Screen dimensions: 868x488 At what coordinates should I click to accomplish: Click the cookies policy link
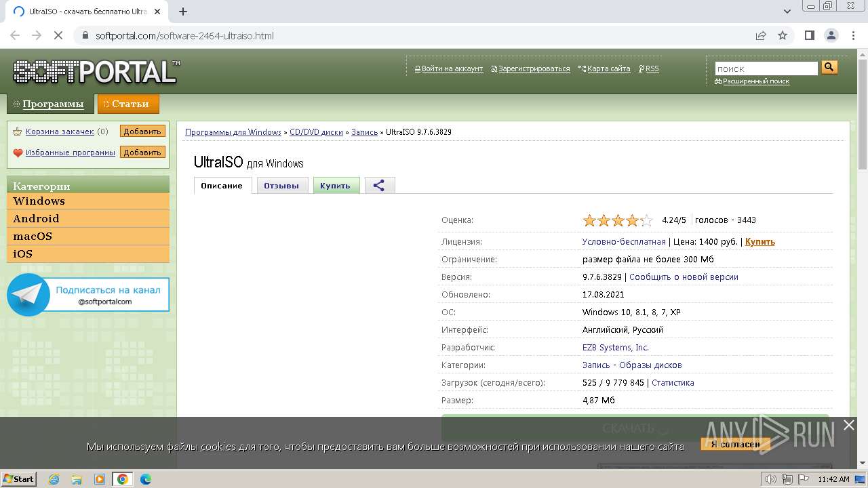(218, 447)
